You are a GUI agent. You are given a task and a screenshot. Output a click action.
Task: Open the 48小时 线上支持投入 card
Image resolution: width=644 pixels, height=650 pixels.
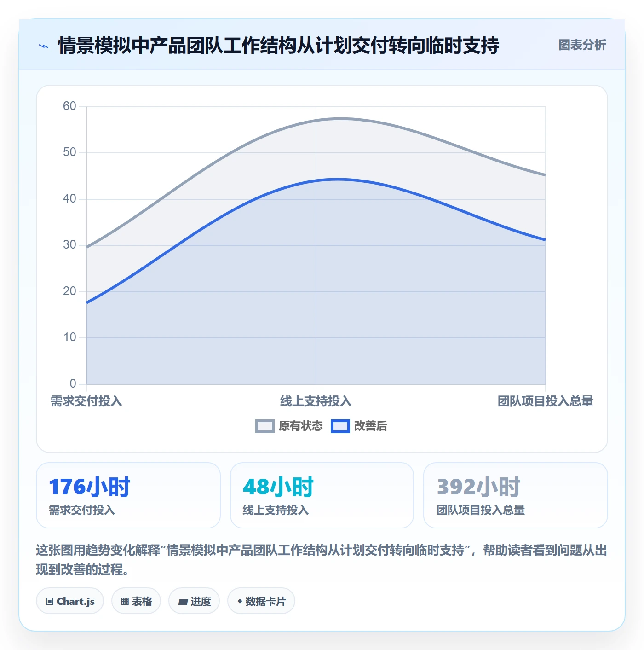322,495
